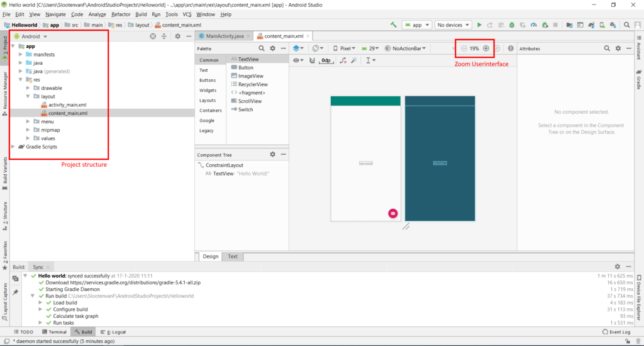The image size is (644, 346).
Task: Sync project with Gradle files elephant icon
Action: point(591,25)
